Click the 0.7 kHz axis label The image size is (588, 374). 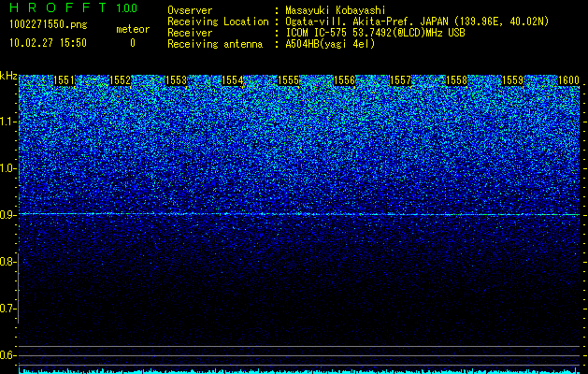[7, 309]
